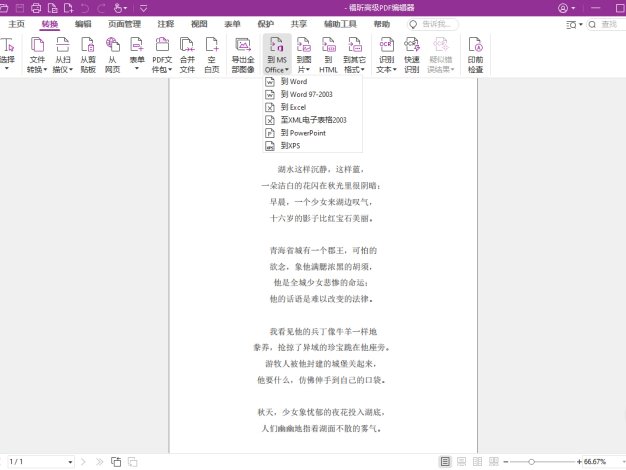
Task: Click the zoom in plus button
Action: (579, 462)
